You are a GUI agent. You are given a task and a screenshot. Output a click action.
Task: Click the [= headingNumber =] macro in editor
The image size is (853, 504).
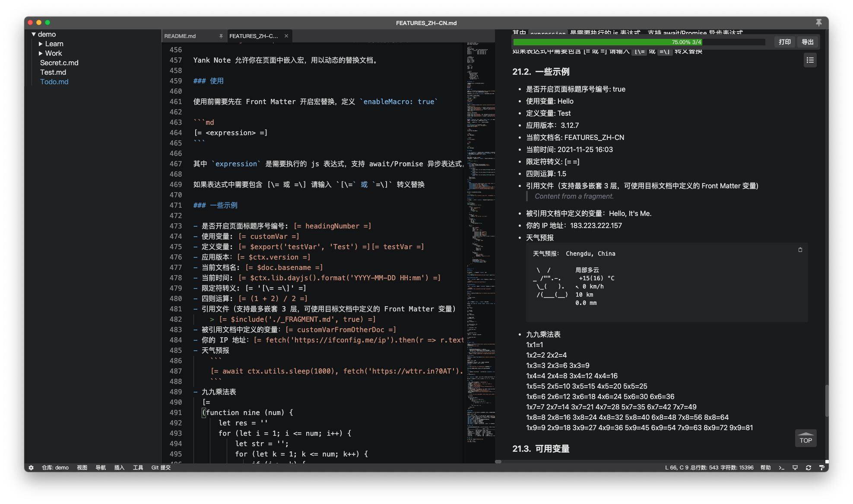(332, 226)
